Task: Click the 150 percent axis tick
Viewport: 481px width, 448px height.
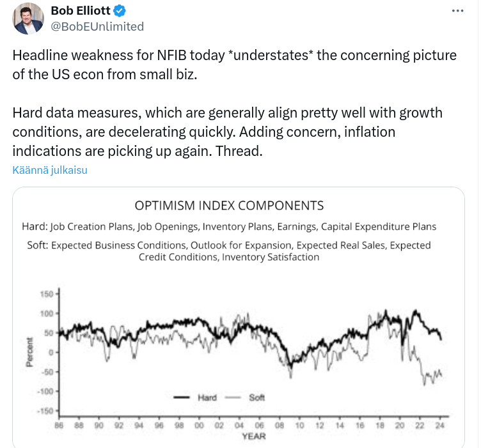Action: click(47, 294)
